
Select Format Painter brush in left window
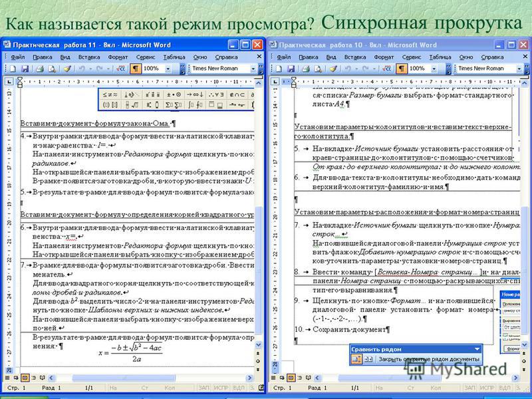[67, 69]
